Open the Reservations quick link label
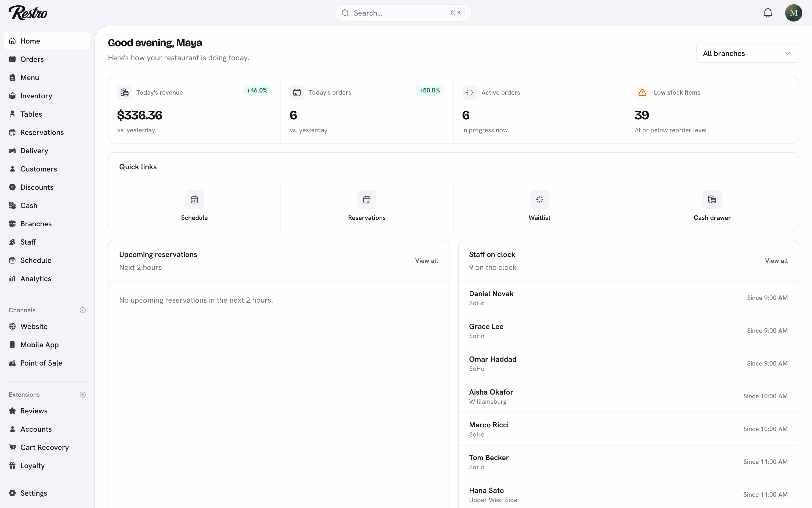The width and height of the screenshot is (812, 508). 367,218
